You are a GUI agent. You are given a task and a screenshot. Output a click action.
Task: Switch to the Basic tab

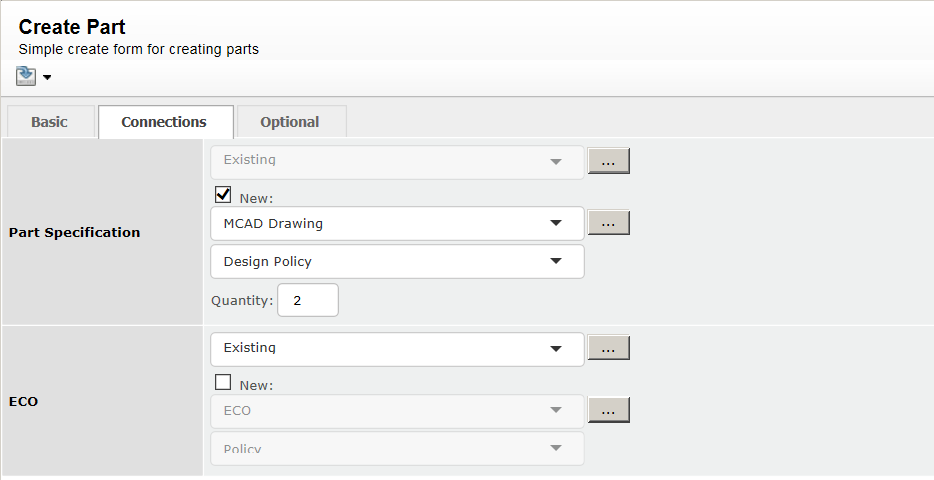(x=50, y=122)
